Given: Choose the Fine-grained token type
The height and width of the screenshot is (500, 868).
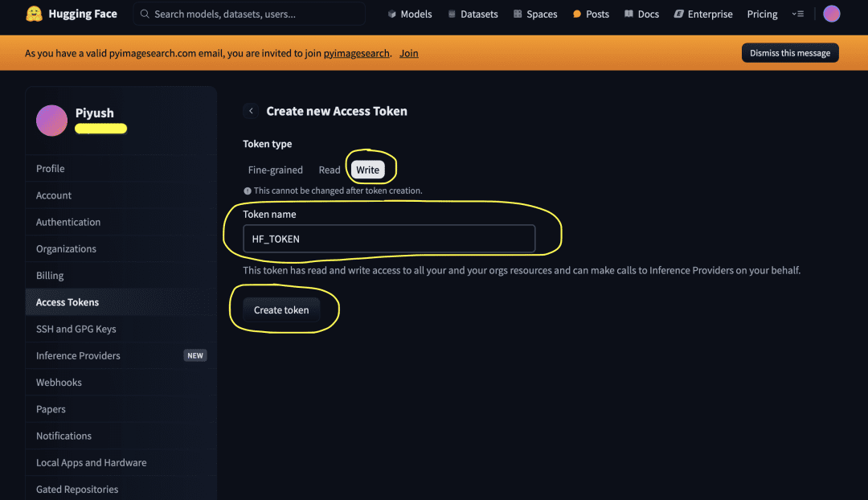Looking at the screenshot, I should [x=275, y=170].
